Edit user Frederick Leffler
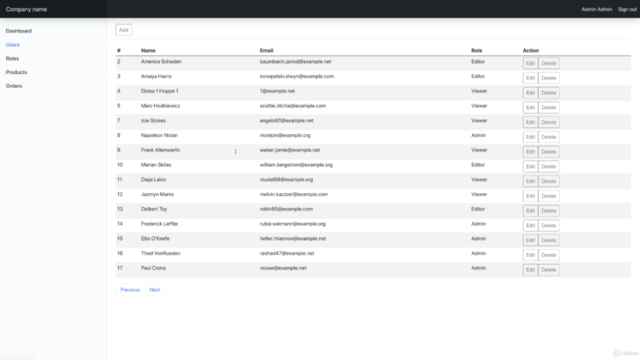The width and height of the screenshot is (640, 360). point(530,225)
